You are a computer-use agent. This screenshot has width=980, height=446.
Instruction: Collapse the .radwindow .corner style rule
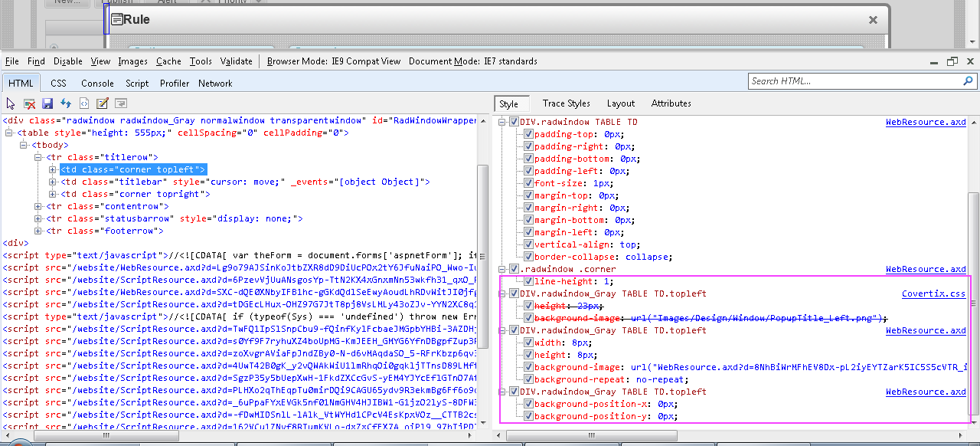click(503, 269)
